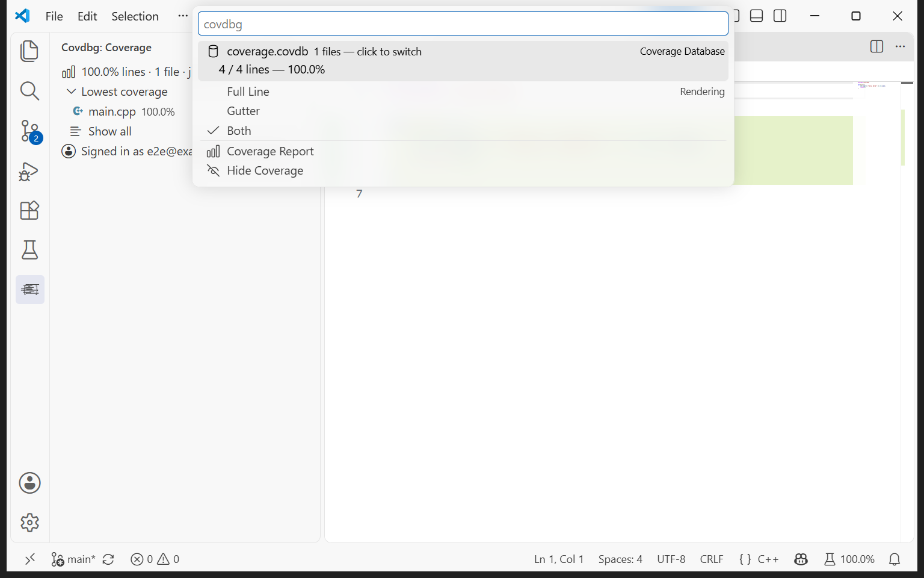
Task: Click the synchronize changes icon
Action: coord(108,559)
